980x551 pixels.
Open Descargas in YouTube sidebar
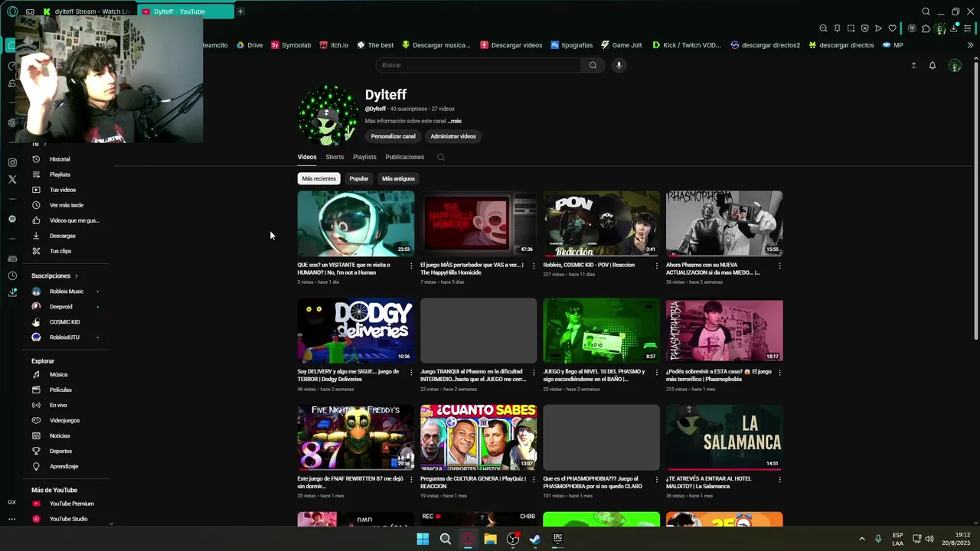click(x=63, y=236)
